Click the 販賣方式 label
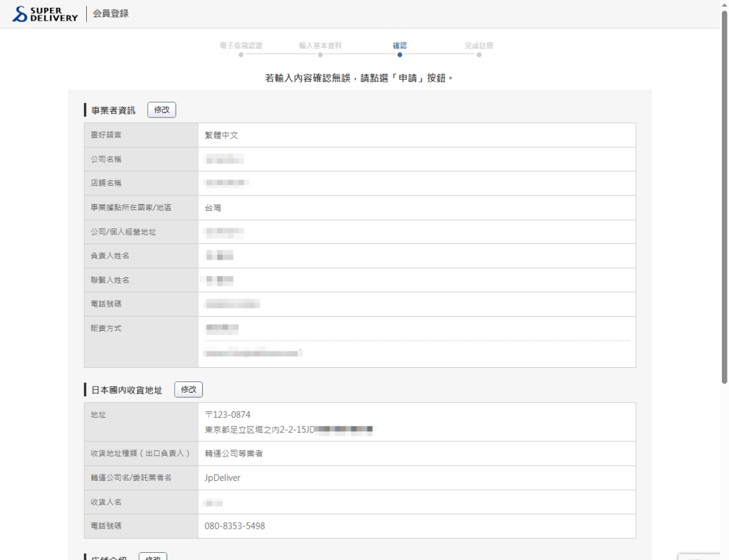This screenshot has height=560, width=729. click(x=106, y=328)
